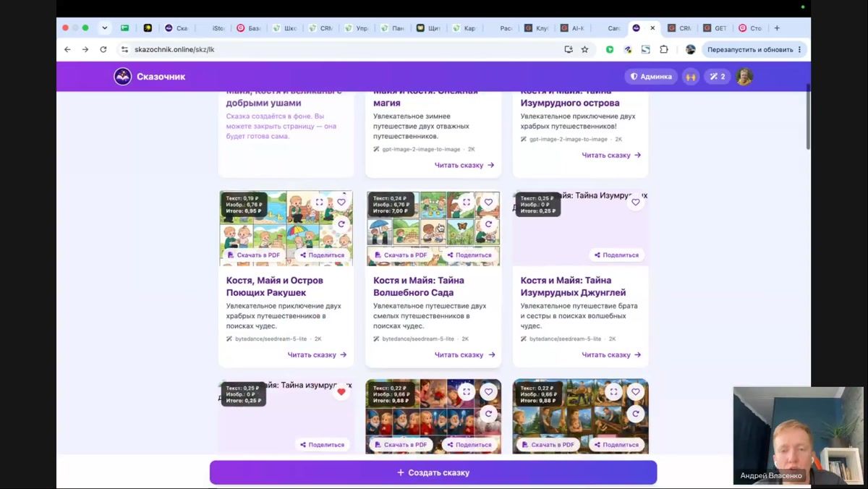Viewport: 868px width, 489px height.
Task: Select the Андрей Власенко video thumbnail
Action: (798, 435)
